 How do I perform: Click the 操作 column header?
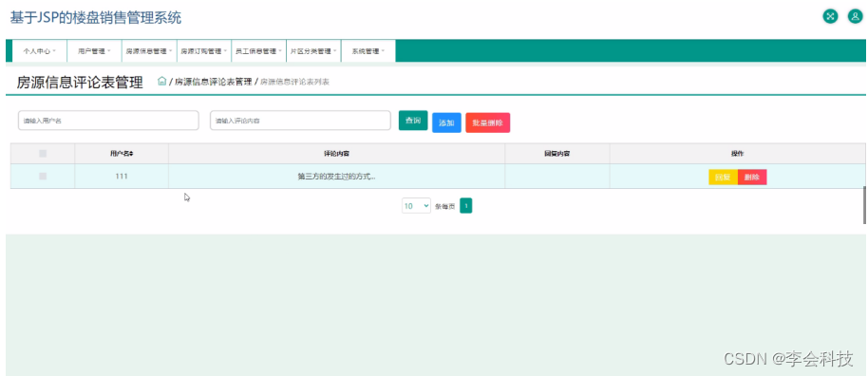click(738, 154)
